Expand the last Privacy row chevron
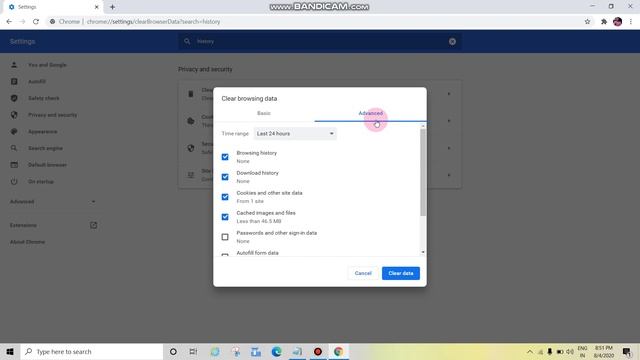The image size is (640, 360). pos(449,175)
